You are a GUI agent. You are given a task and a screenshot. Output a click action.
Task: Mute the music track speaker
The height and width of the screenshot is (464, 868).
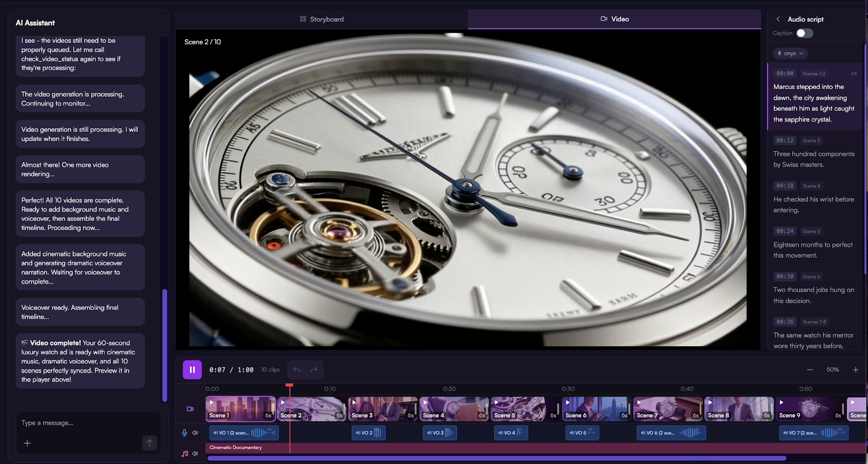pyautogui.click(x=195, y=453)
